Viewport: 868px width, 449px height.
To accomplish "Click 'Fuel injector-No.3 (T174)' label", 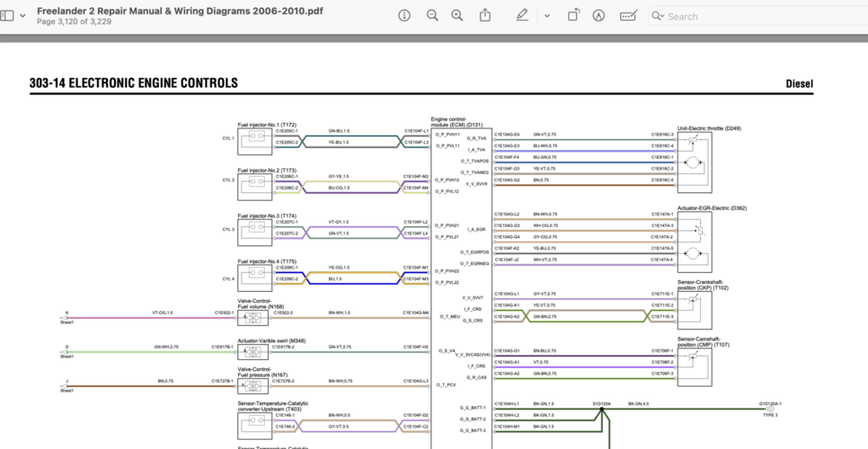I will (x=267, y=216).
